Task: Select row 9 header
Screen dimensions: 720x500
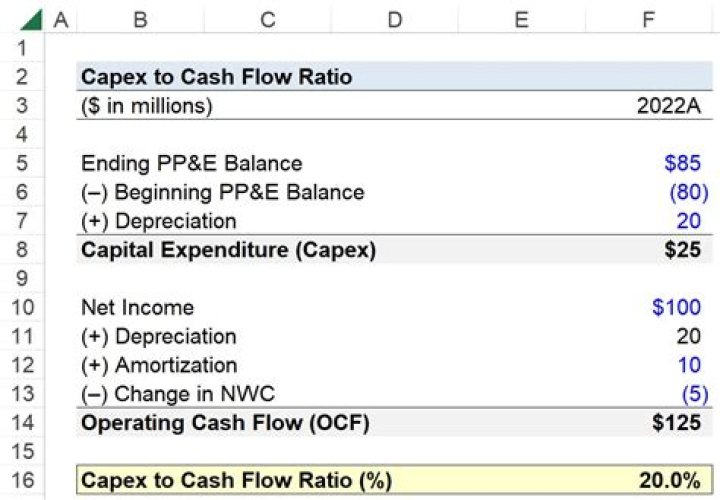Action: tap(23, 278)
